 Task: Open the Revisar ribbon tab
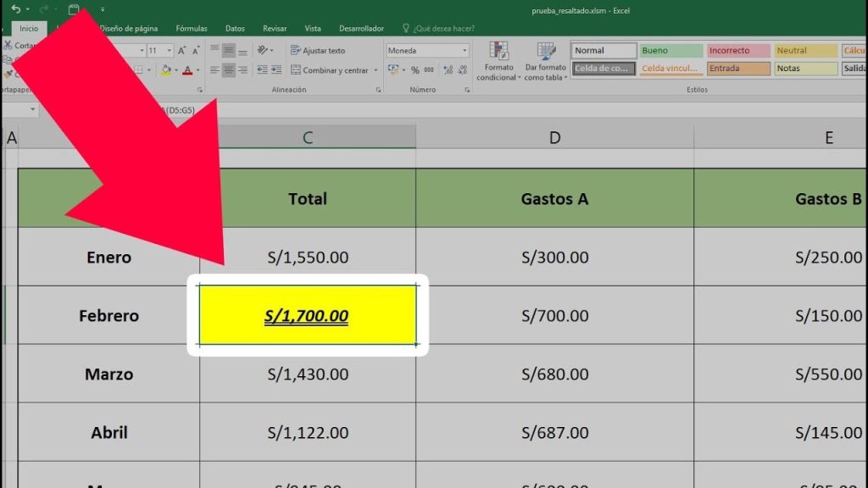pos(274,28)
